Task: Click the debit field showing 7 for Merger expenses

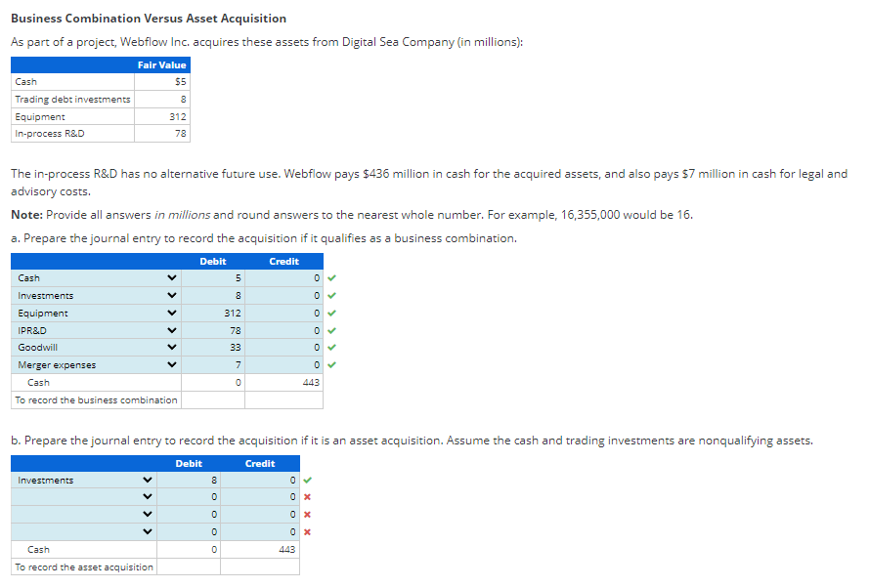Action: [x=213, y=364]
